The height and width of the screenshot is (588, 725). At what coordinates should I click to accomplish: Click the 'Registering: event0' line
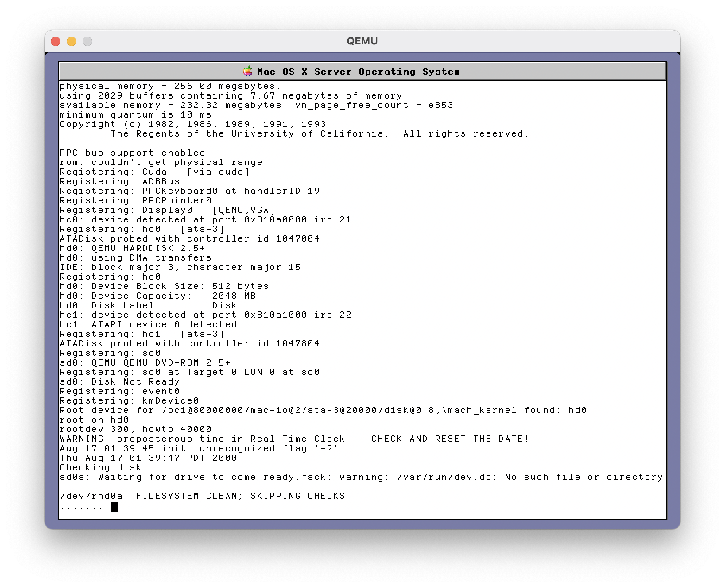[120, 391]
